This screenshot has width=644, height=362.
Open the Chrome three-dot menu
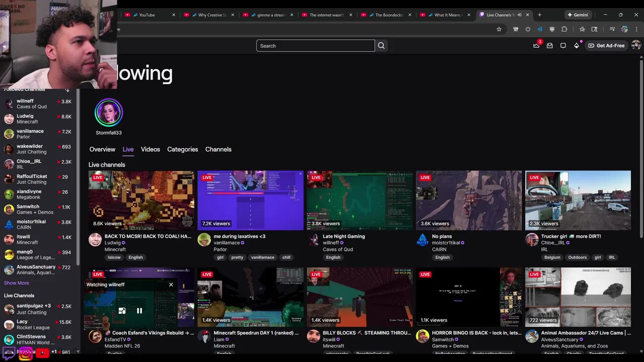(x=636, y=29)
